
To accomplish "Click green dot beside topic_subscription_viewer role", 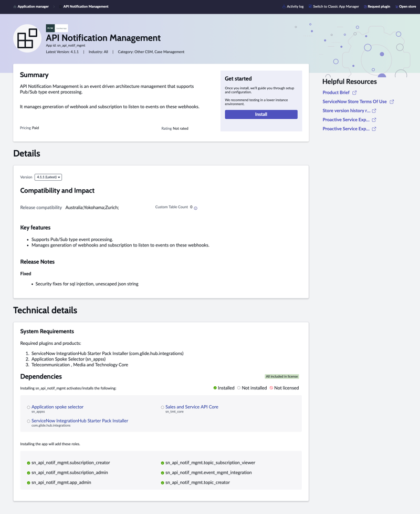I will tap(162, 463).
